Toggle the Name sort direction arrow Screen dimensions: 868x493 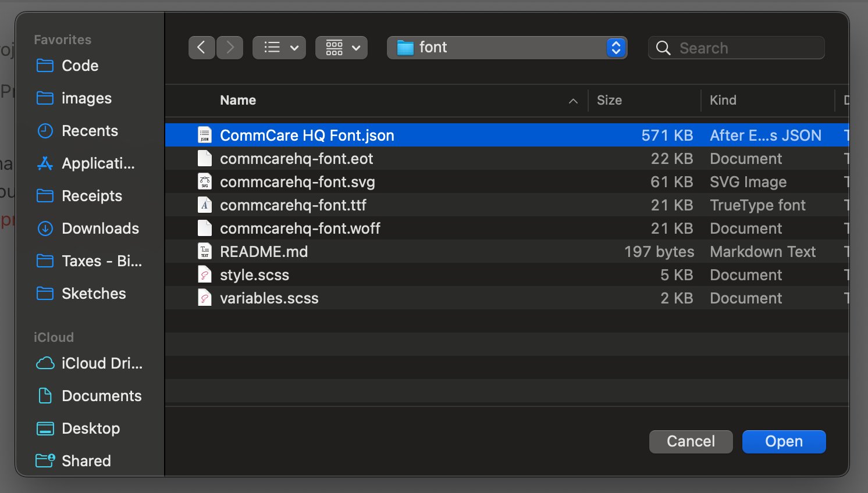click(x=573, y=101)
